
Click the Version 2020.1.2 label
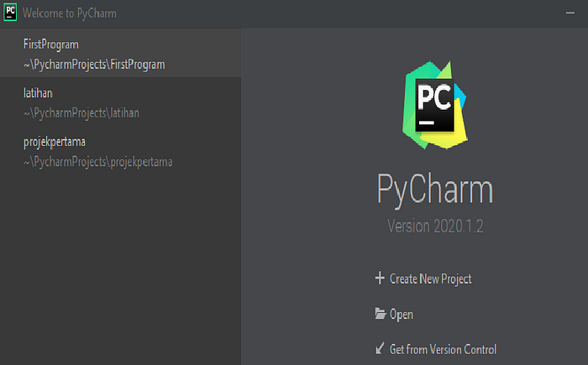[435, 226]
